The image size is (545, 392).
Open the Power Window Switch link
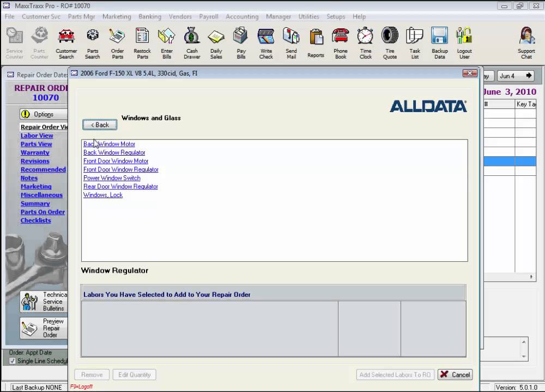coord(112,178)
